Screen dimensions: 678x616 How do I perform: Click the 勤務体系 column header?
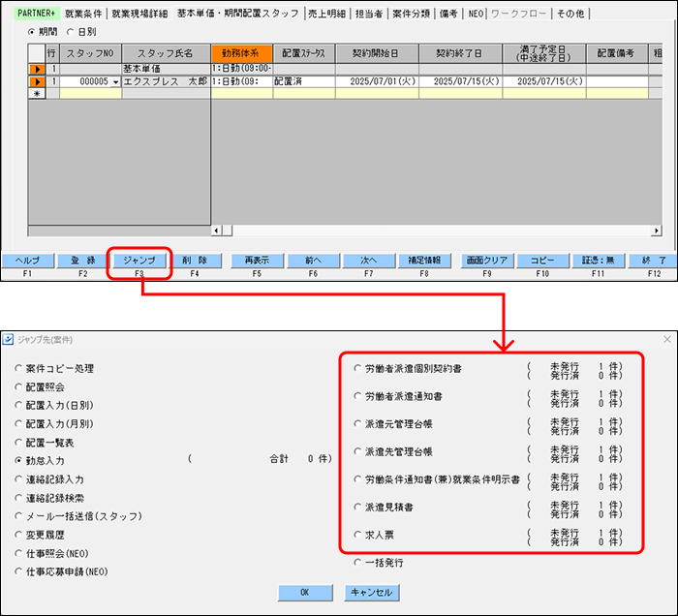(242, 53)
